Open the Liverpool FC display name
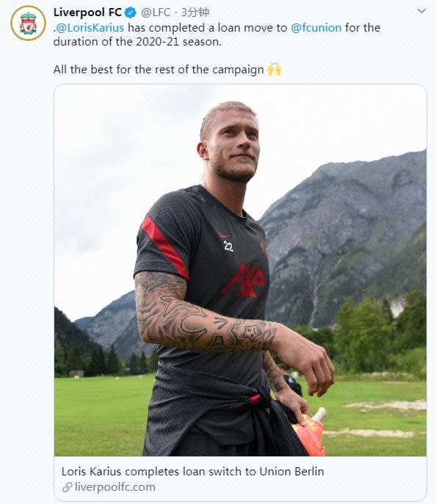 87,12
